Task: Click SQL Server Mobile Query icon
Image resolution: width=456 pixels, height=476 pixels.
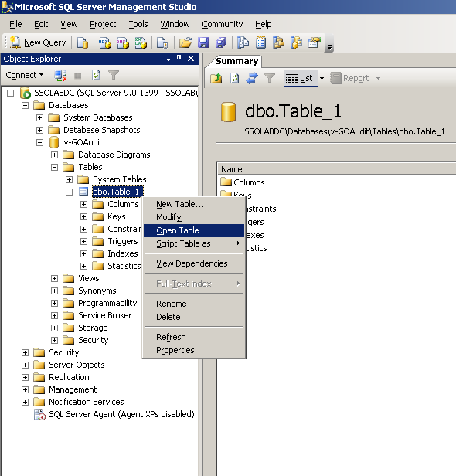Action: (x=162, y=42)
